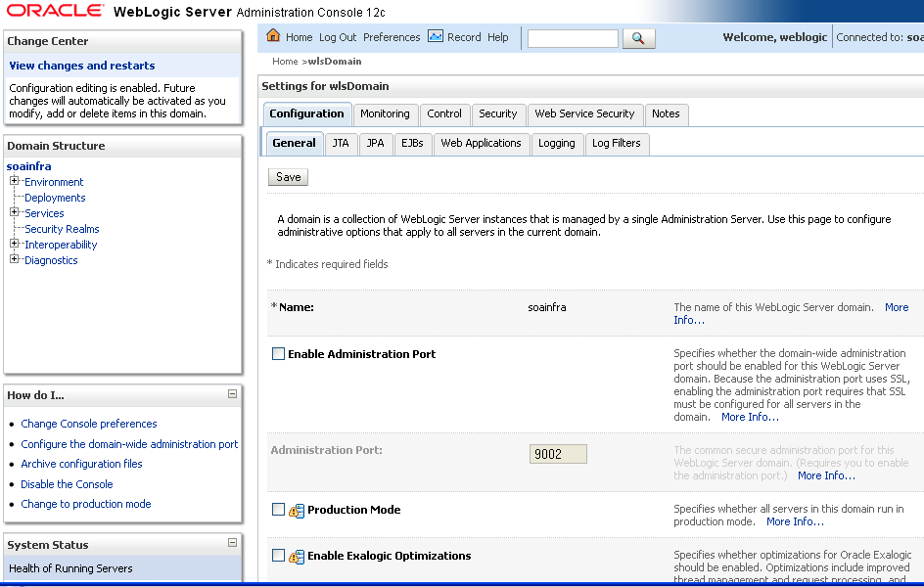Toggle the Production Mode checkbox

(278, 510)
